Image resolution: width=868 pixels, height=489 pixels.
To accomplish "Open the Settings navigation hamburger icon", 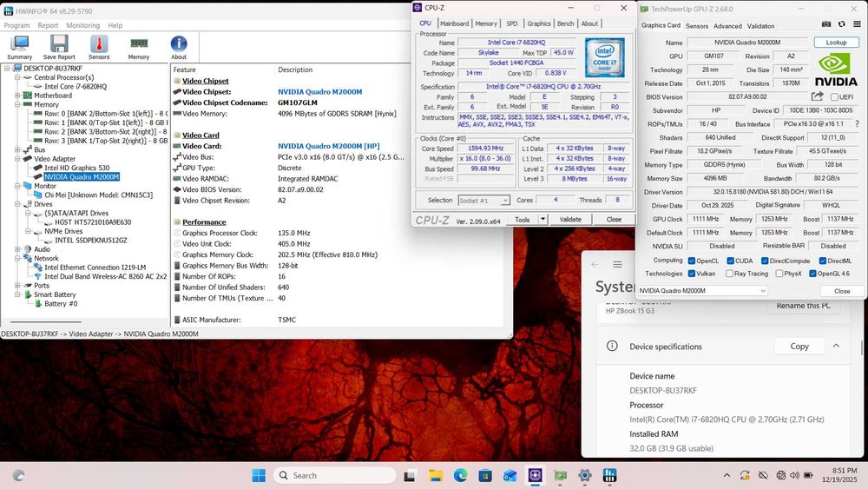I will click(x=617, y=265).
